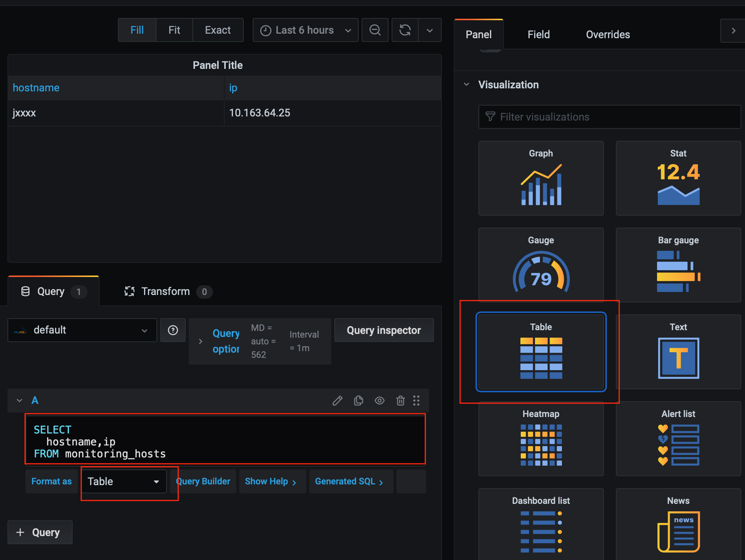Click the Filter visualizations search field
Screen dimensions: 745x560
click(609, 117)
